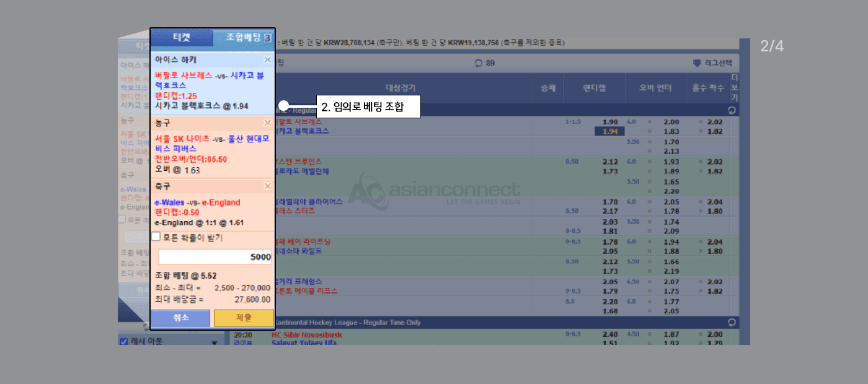Switch to the 티켓 tab
Image resolution: width=868 pixels, height=384 pixels.
pos(181,38)
